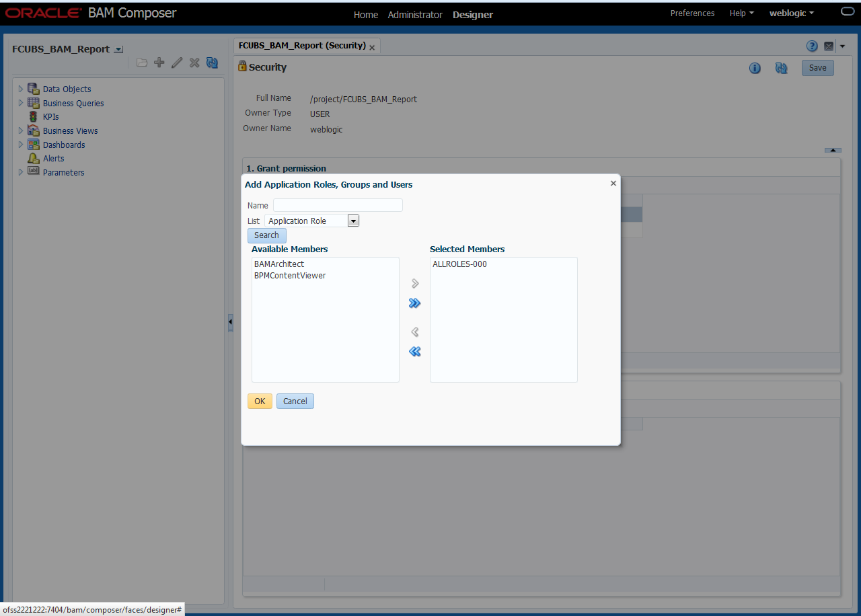861x616 pixels.
Task: Click Cancel in the dialog
Action: [295, 401]
